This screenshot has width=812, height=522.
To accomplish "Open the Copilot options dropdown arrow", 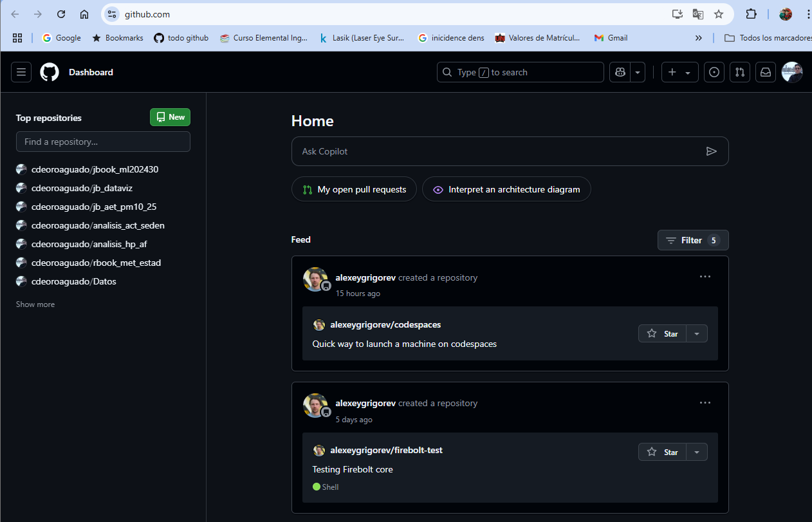I will (636, 72).
